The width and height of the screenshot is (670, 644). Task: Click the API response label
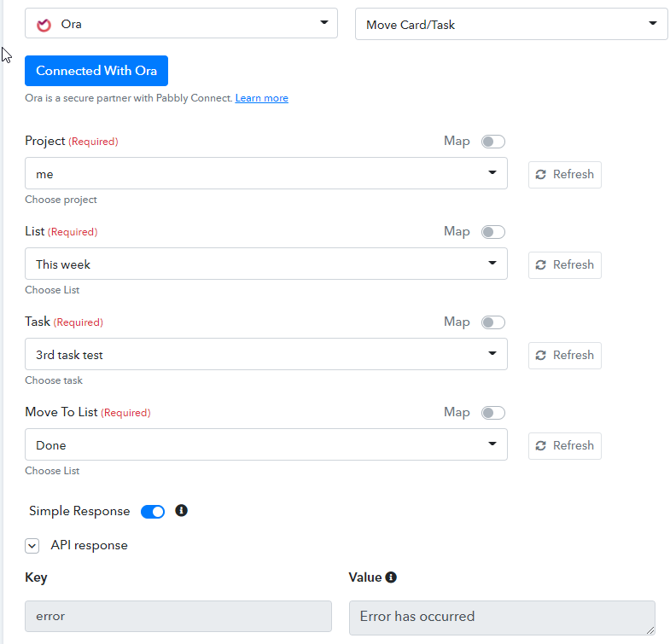click(90, 545)
